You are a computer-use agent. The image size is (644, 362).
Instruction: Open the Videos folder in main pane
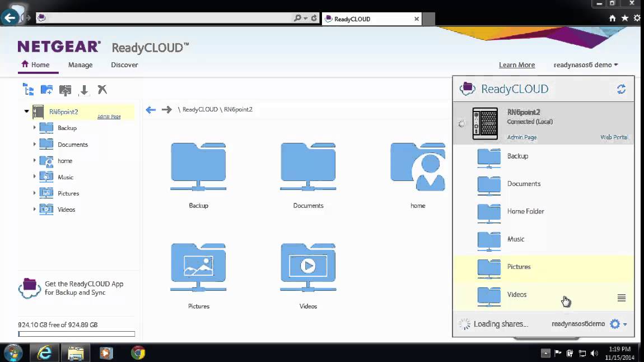pos(308,267)
